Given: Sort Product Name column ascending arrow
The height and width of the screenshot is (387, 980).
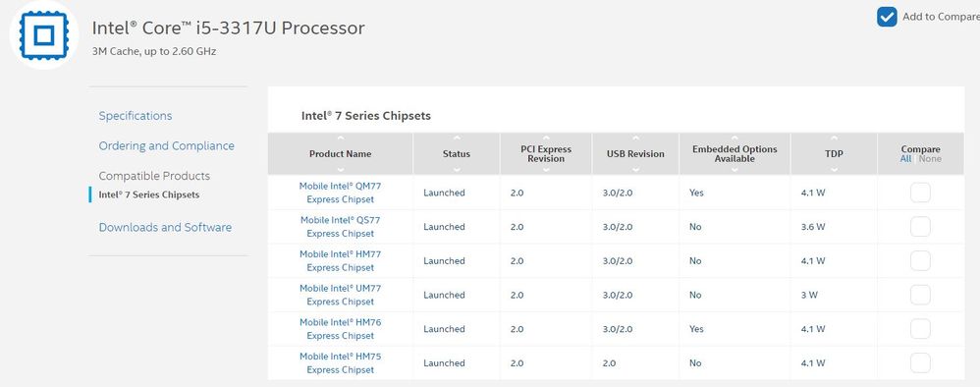Looking at the screenshot, I should (340, 138).
